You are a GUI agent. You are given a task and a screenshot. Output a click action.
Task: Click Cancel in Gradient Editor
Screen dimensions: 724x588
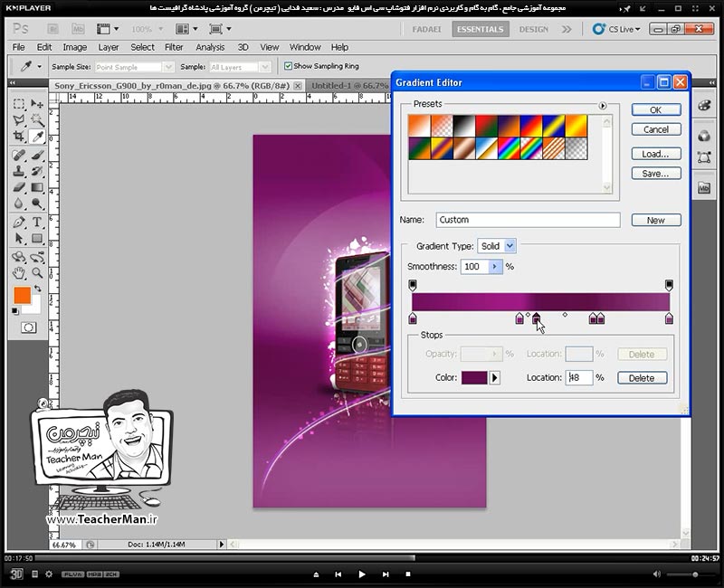[656, 129]
